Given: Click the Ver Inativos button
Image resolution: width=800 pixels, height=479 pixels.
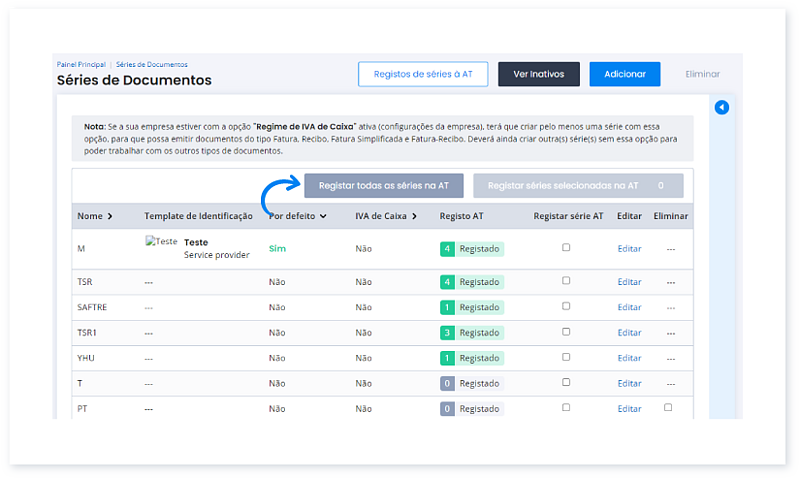Looking at the screenshot, I should 538,74.
